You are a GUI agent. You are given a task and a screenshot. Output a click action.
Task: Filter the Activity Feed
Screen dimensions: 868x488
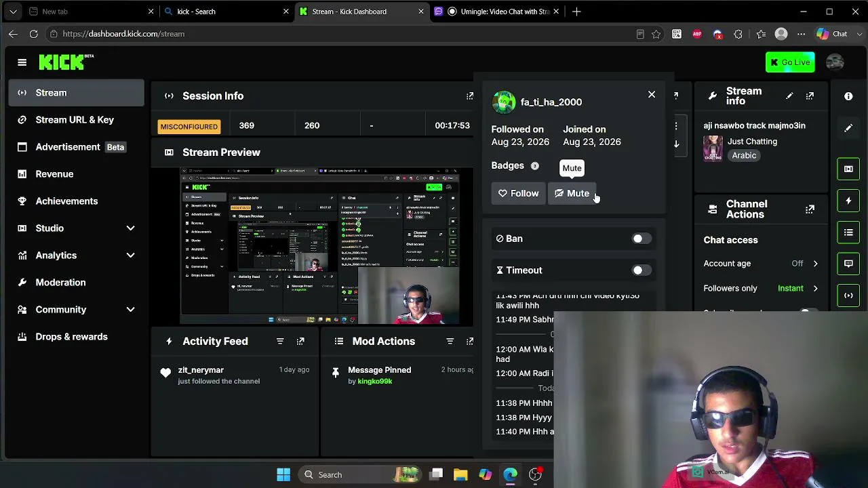tap(280, 342)
